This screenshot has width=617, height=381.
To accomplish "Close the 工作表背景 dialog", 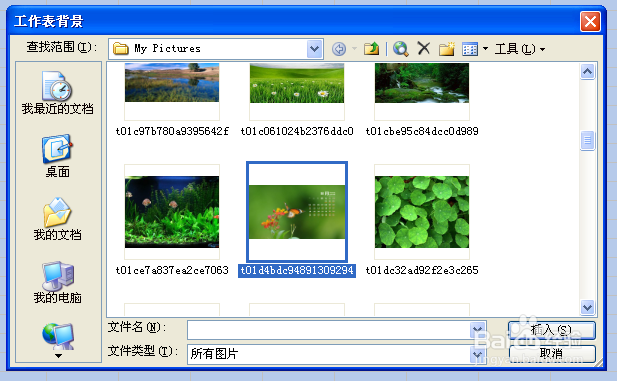I will 590,21.
